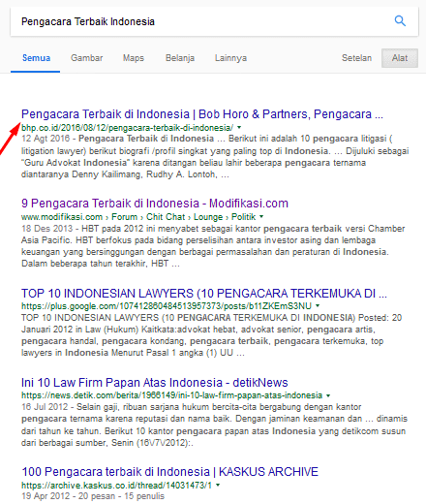Open Ini 10 Law Firm detikNews link
The height and width of the screenshot is (504, 426).
coord(155,383)
